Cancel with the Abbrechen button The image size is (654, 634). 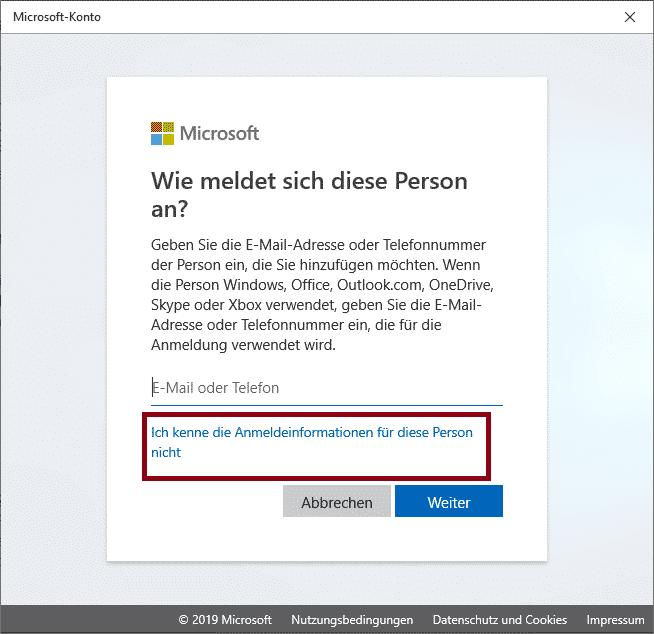337,501
